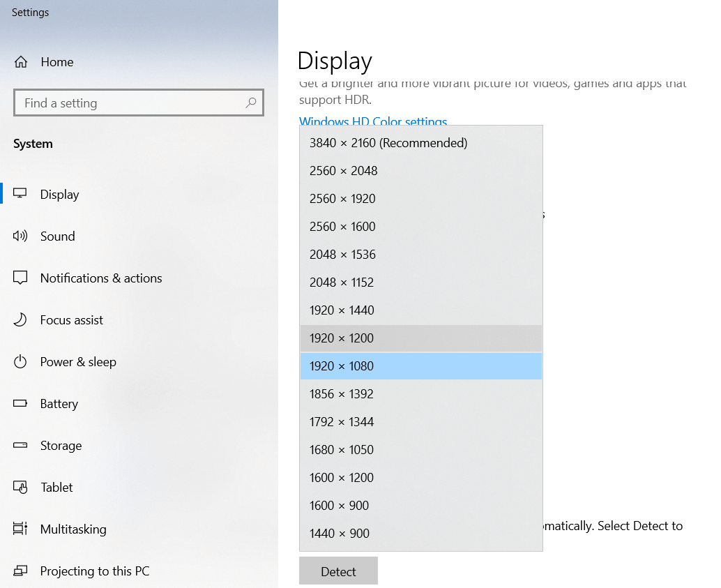Select the Storage drive icon
Viewport: 721px width, 588px height.
20,446
